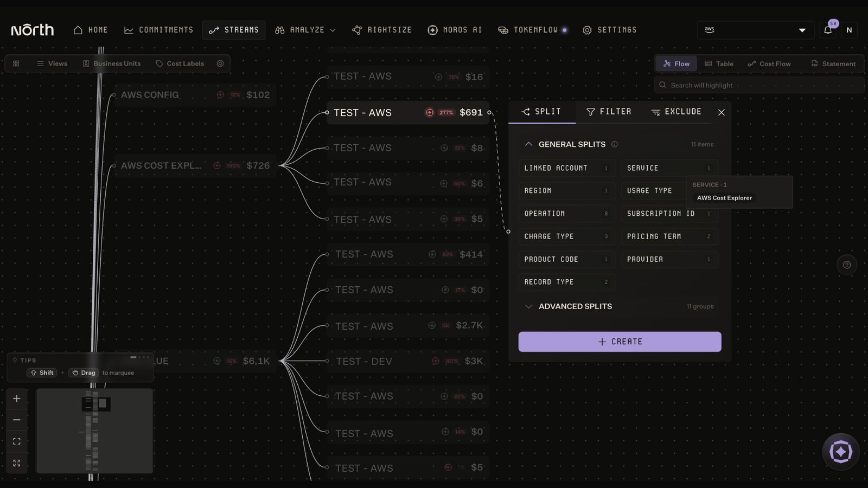Image resolution: width=868 pixels, height=488 pixels.
Task: Open Noros AI
Action: (x=455, y=30)
